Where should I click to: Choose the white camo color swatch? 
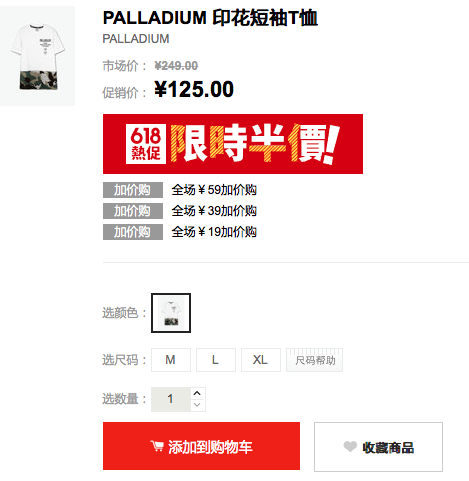[x=171, y=313]
